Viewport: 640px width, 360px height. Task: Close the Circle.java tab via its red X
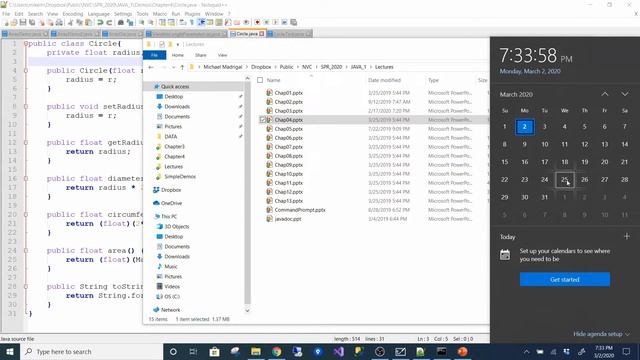click(262, 33)
